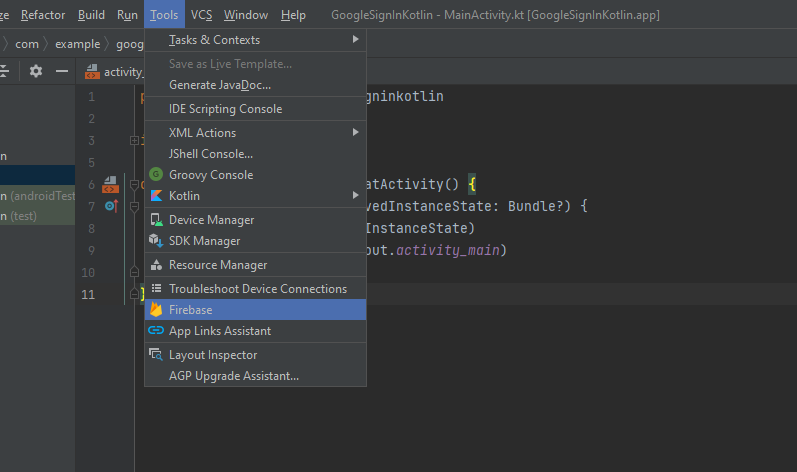
Task: Expand Kotlin submenu arrow
Action: tap(356, 195)
